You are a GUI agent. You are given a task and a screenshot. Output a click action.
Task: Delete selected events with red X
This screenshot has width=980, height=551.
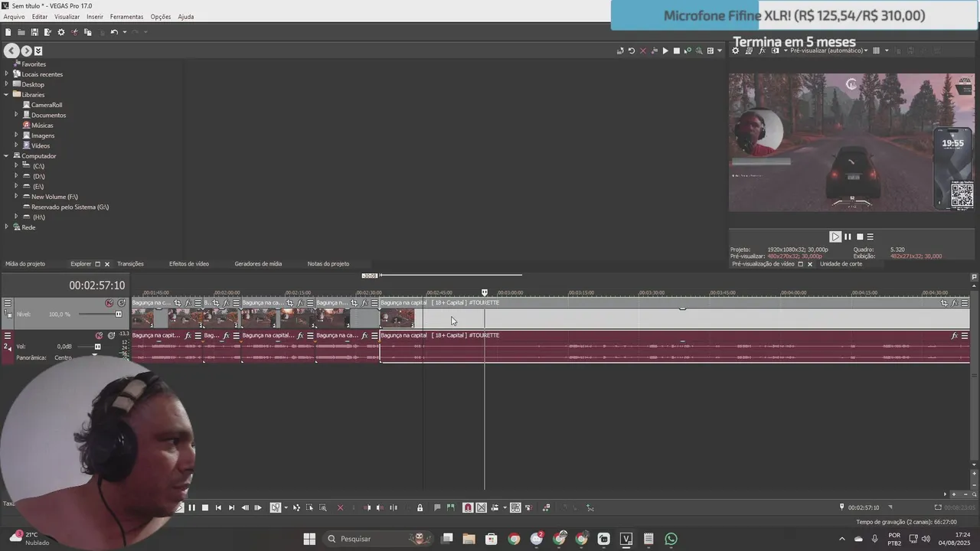[340, 507]
